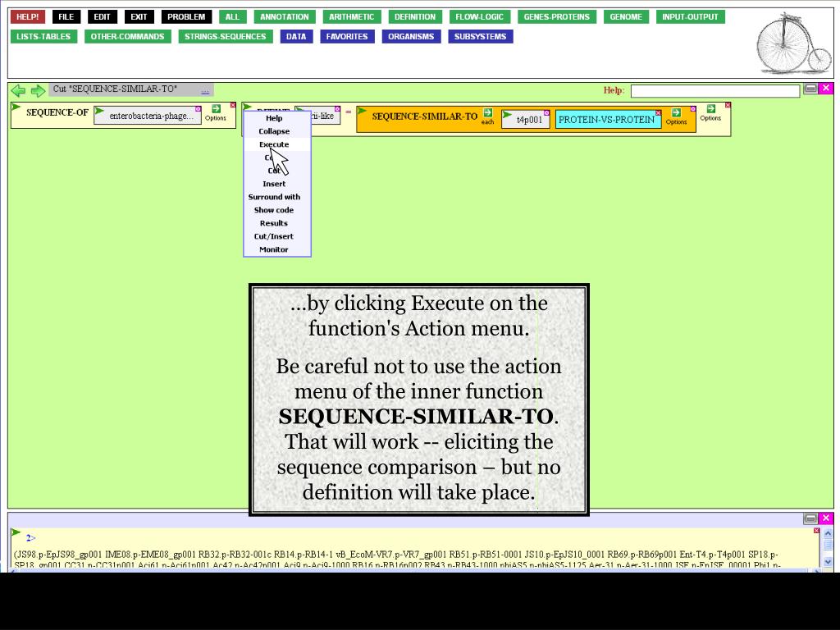Click the '...' history link beside Cut message
Screen dimensions: 840x630
click(x=205, y=91)
